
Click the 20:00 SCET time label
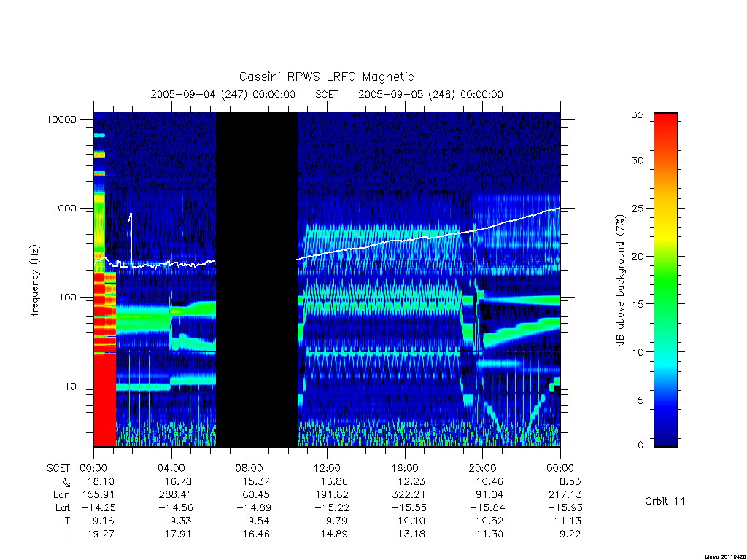point(482,469)
